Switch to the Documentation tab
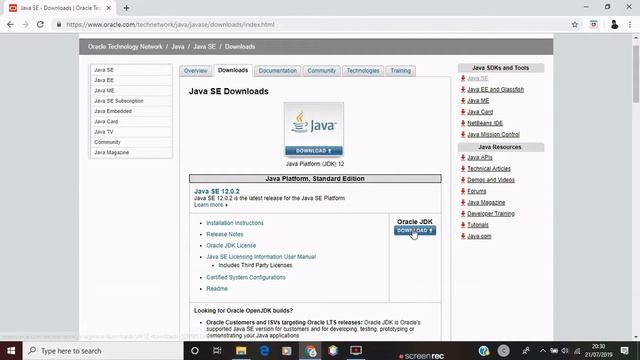 click(278, 71)
